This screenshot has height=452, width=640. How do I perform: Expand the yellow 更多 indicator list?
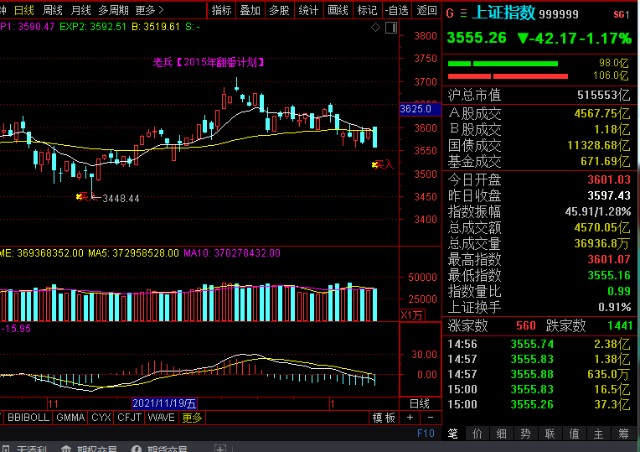[192, 417]
